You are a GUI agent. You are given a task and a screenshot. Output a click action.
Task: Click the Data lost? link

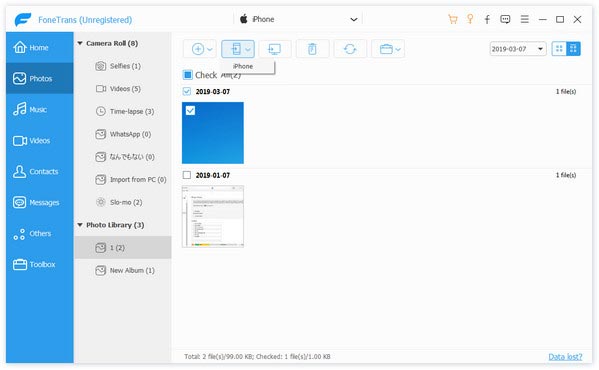coord(565,357)
